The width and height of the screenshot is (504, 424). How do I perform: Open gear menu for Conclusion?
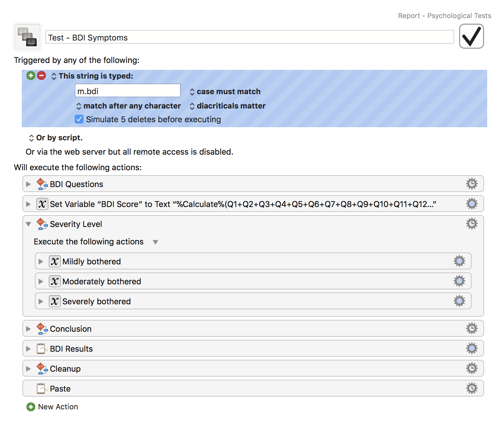coord(472,328)
